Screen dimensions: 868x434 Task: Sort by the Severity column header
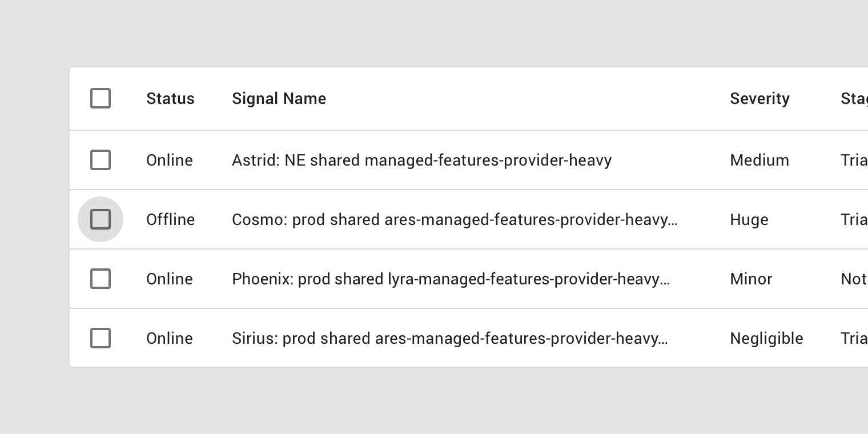click(759, 99)
